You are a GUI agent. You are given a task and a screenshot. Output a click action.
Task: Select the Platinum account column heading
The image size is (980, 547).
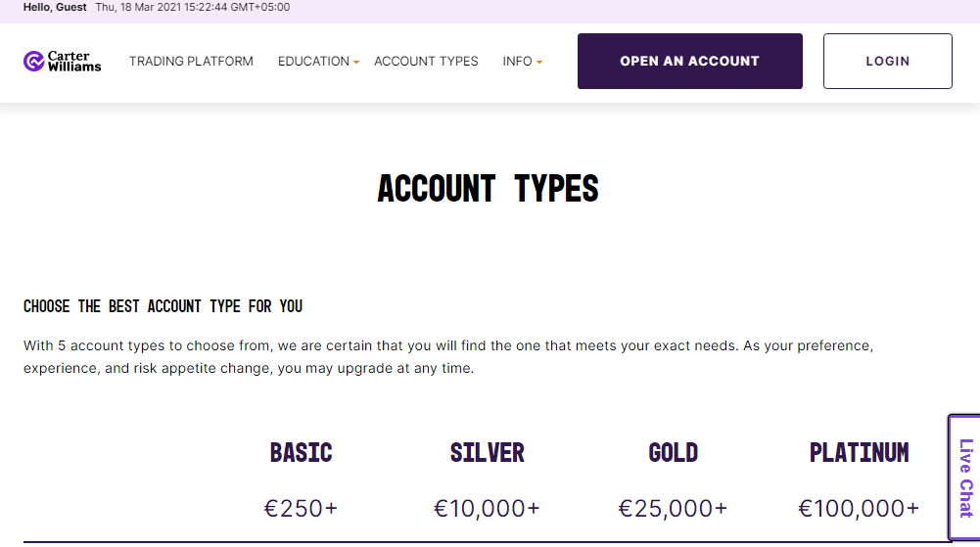[859, 452]
